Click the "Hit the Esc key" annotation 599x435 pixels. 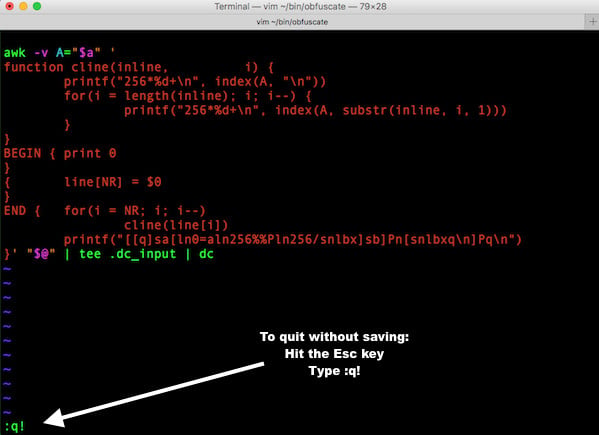point(334,354)
